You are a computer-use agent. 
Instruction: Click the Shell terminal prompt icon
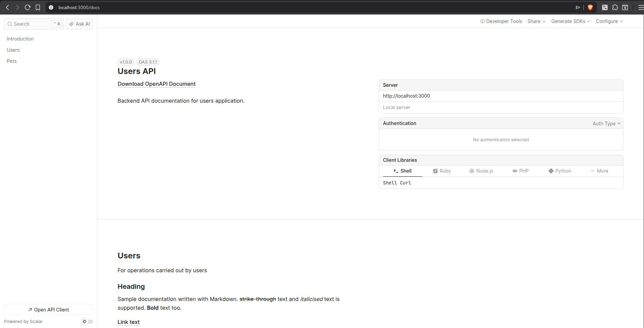coord(396,171)
